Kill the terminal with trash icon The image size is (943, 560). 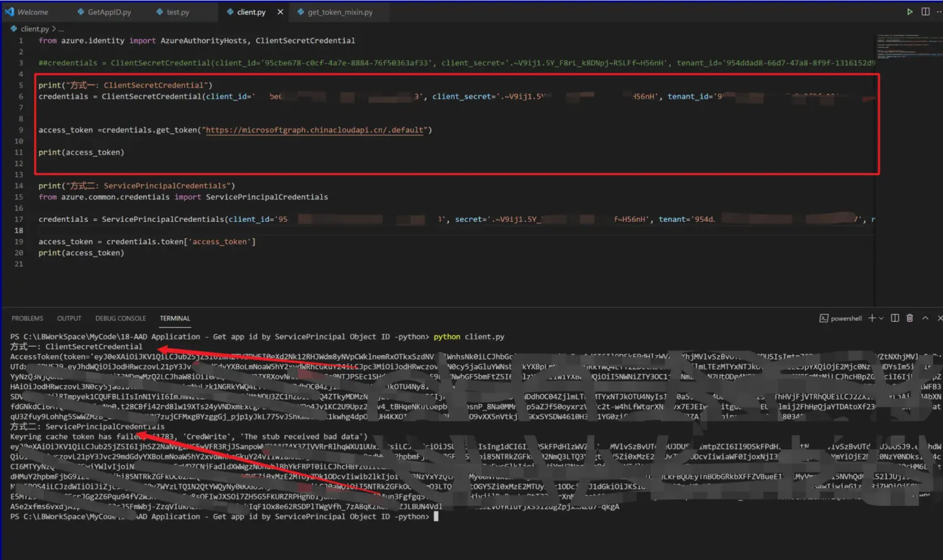click(x=910, y=319)
